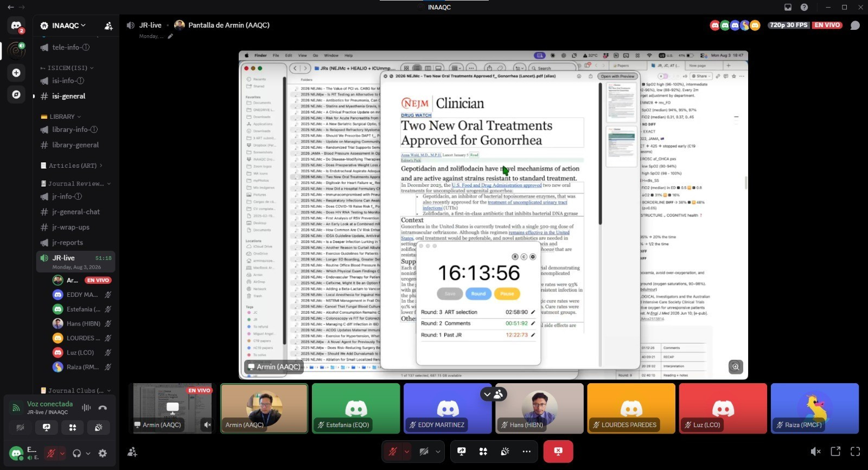
Task: Select the JR-live voice channel
Action: (x=76, y=262)
